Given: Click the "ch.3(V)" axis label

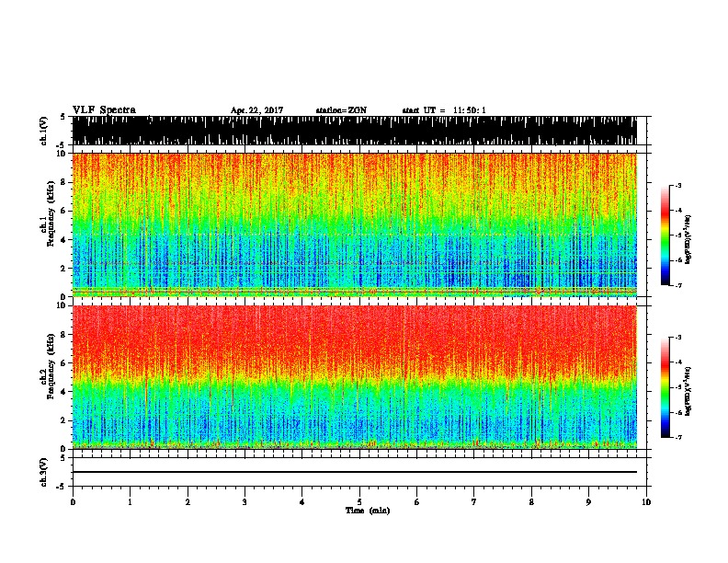Looking at the screenshot, I should pyautogui.click(x=43, y=472).
